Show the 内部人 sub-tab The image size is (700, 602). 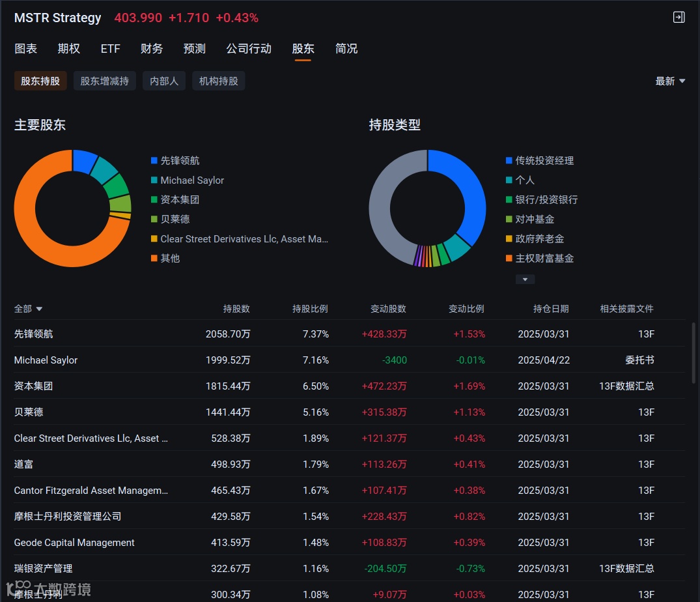(164, 81)
